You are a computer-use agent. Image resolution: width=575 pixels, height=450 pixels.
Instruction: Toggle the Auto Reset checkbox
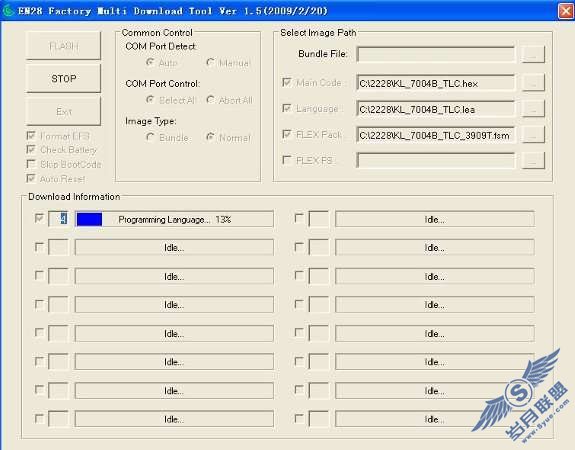[31, 179]
